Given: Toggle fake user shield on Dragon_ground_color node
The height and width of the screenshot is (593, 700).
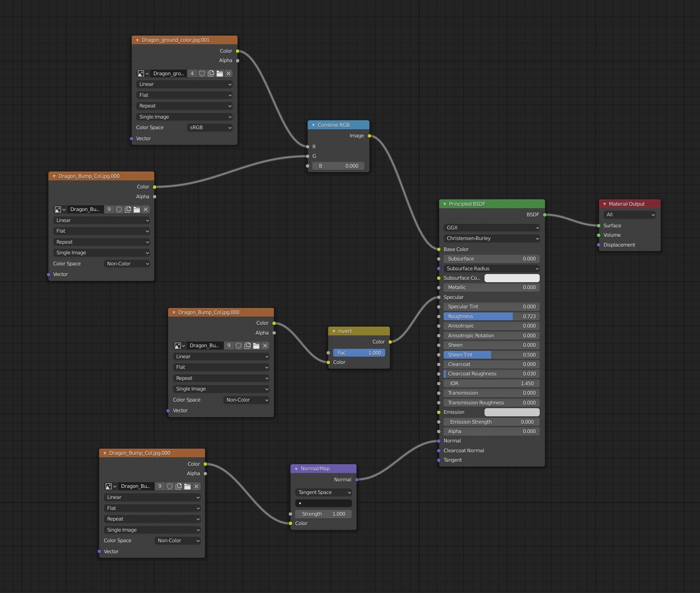Looking at the screenshot, I should click(x=202, y=73).
